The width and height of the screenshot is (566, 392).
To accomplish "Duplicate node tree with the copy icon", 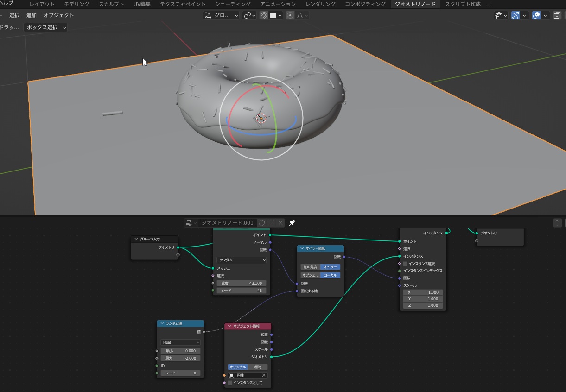I will tap(272, 223).
